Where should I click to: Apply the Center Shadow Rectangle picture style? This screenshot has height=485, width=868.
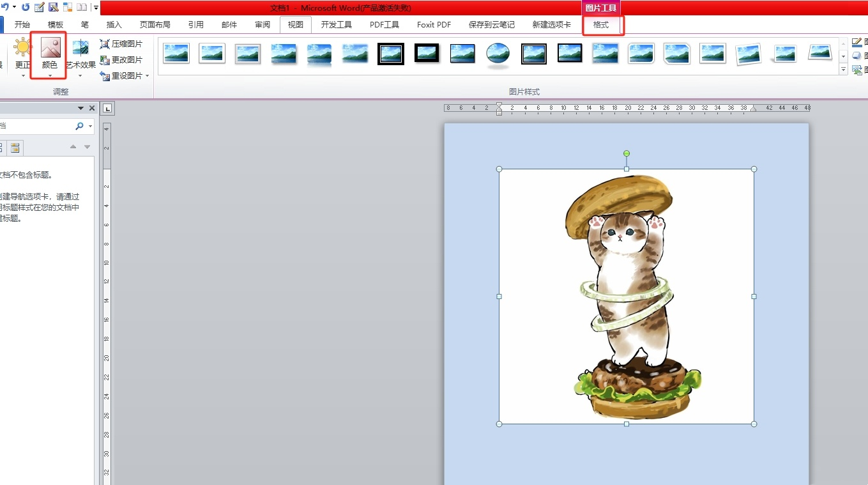[605, 54]
